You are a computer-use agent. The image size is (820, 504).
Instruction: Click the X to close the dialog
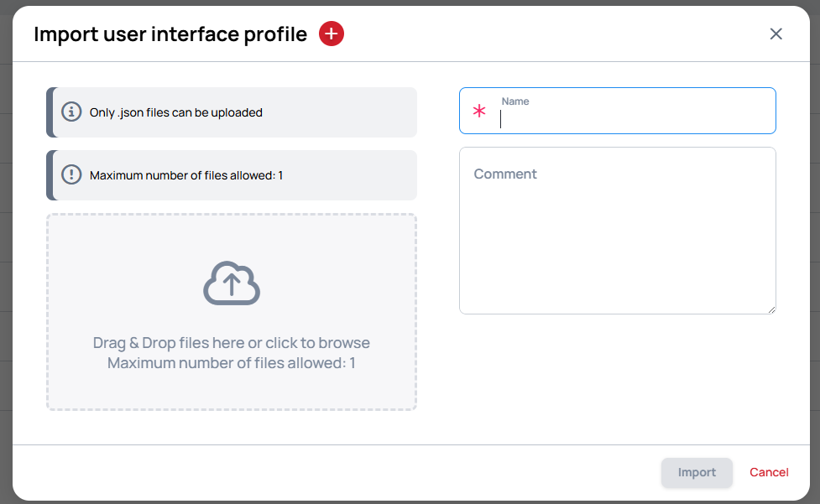click(x=776, y=34)
